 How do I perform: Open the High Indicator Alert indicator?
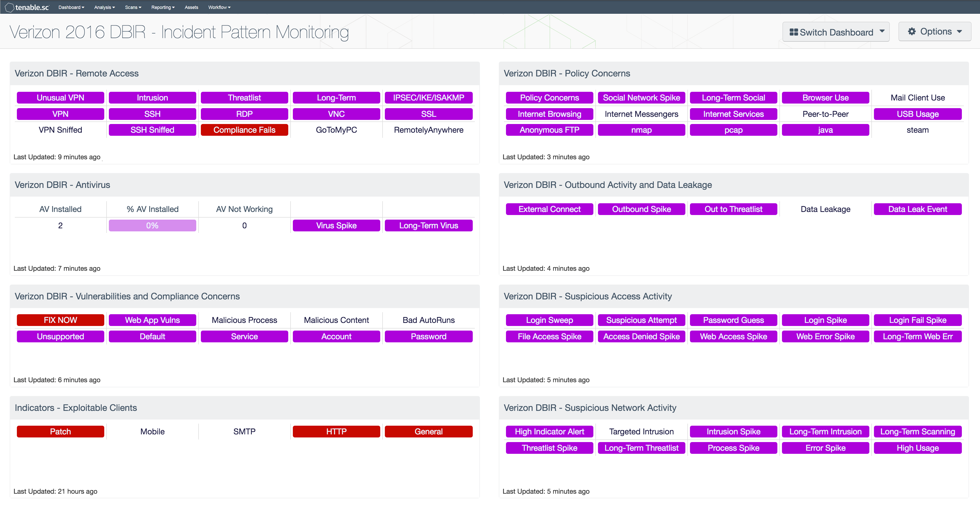[x=549, y=431]
